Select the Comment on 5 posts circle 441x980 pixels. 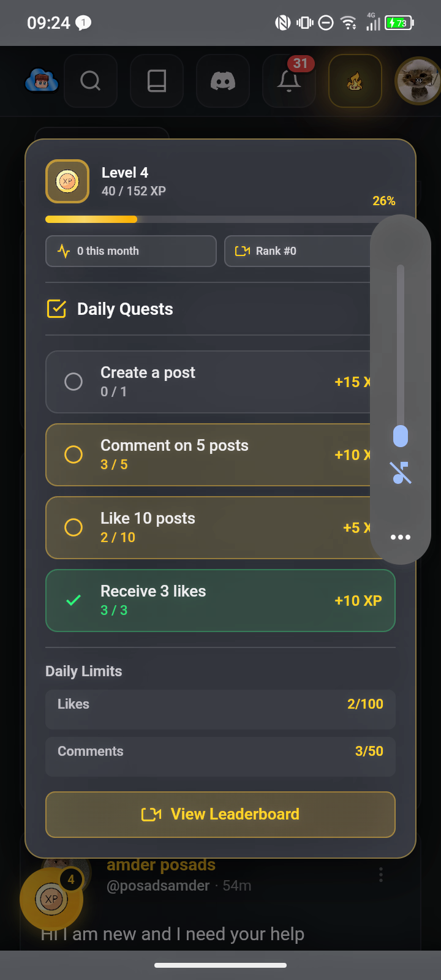click(73, 454)
